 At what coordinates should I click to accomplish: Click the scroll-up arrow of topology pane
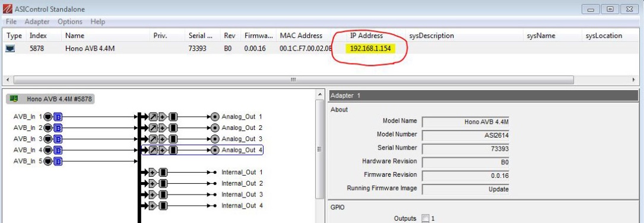click(x=319, y=94)
